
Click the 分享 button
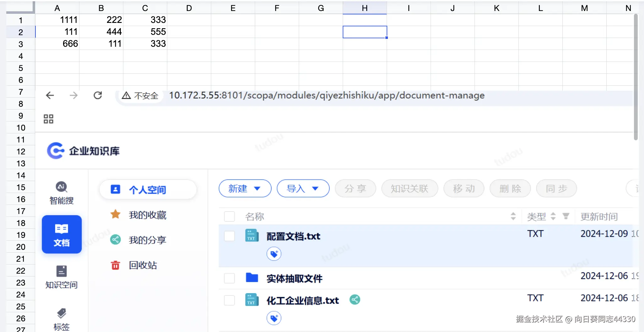pos(356,189)
